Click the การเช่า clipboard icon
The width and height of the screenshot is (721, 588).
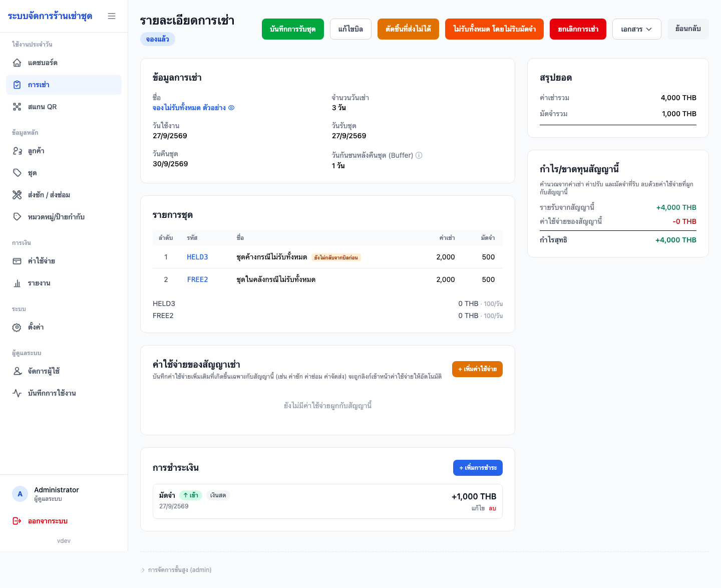(17, 85)
